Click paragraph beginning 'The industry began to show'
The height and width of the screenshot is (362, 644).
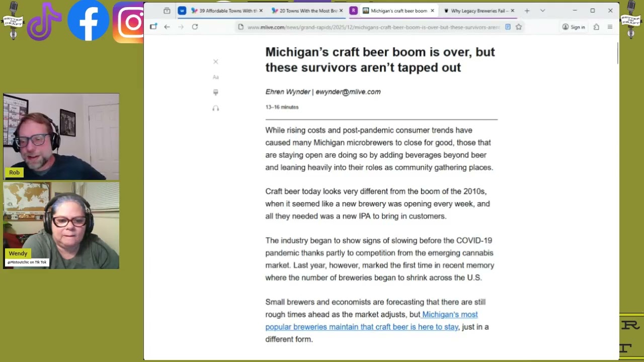[380, 259]
